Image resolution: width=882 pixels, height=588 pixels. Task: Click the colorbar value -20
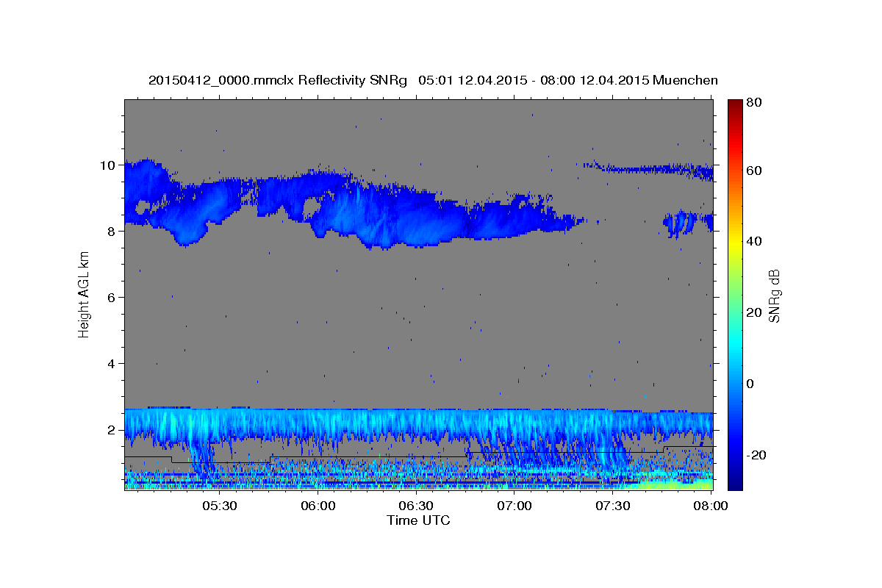[x=756, y=455]
